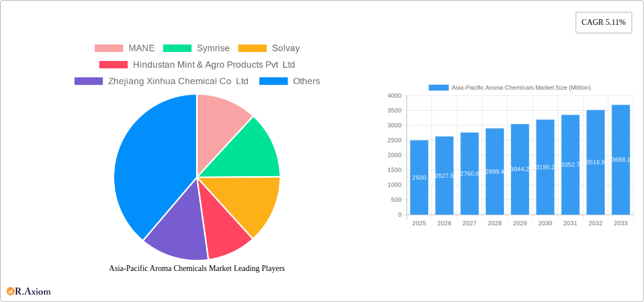Click the 2028 bar showing 2899.4
644x302 pixels.
(494, 172)
